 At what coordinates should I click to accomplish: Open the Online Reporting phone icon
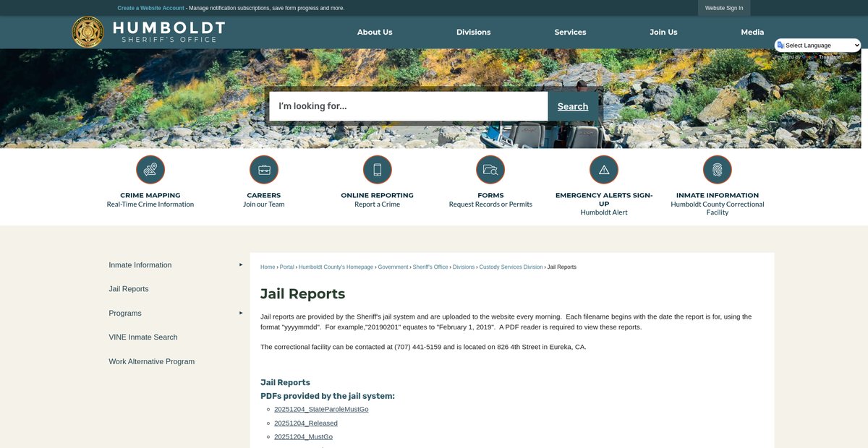pos(377,170)
